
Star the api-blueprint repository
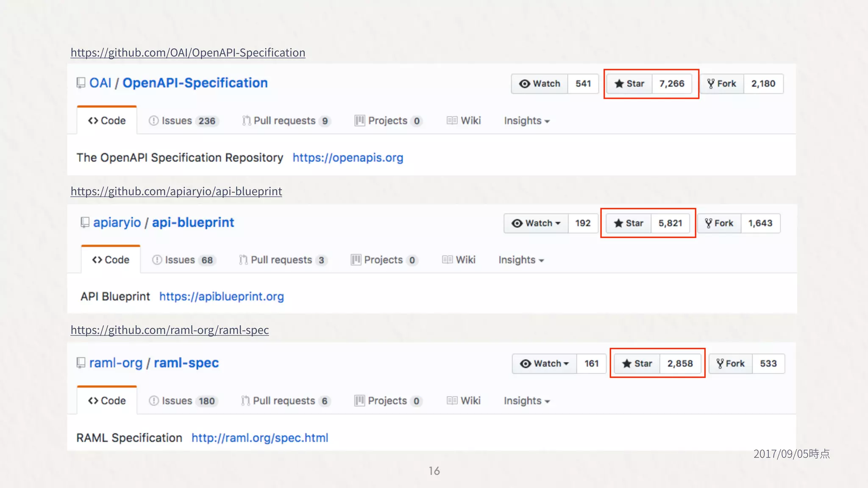[x=629, y=223]
